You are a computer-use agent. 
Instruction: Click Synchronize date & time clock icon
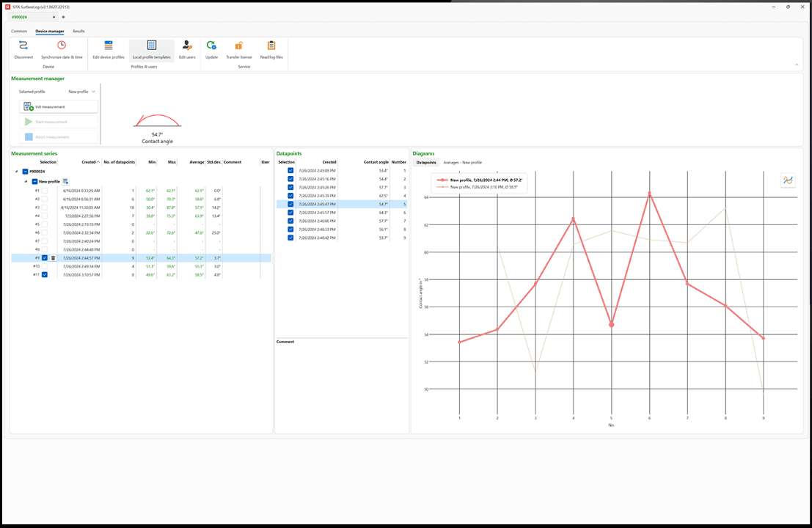click(x=62, y=46)
